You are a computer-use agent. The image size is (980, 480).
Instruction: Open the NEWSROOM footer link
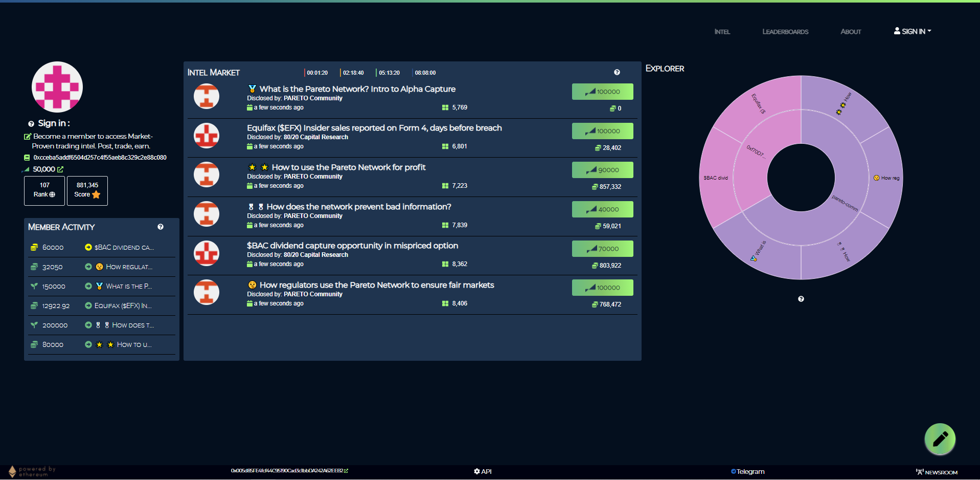[937, 472]
